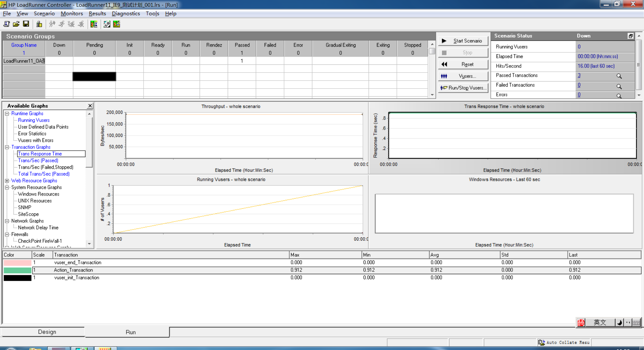Click the Stop Vusers toolbar icon
The image size is (644, 350).
(x=81, y=24)
